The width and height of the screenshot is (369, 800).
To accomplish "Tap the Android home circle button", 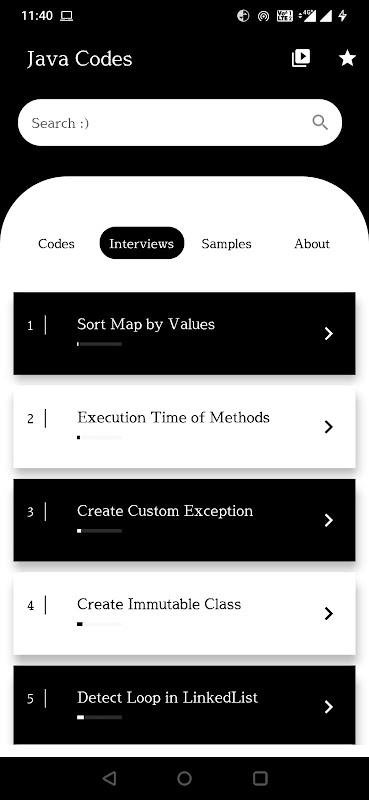I will point(184,778).
